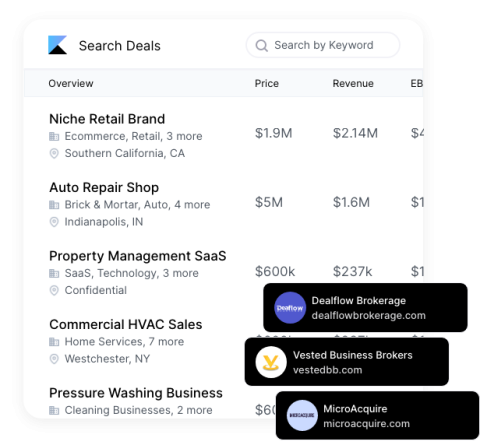Click the MicroAcquire round logo
Viewport: 480px width, 444px height.
coord(302,415)
